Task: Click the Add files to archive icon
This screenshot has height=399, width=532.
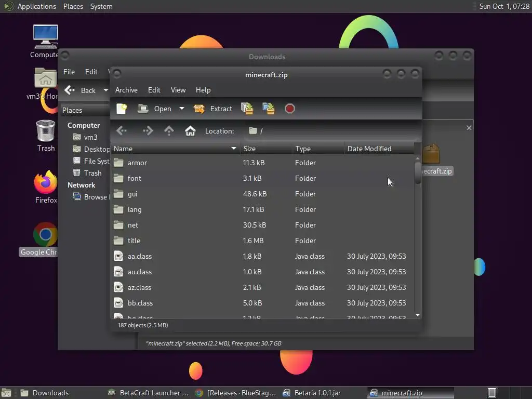Action: tap(247, 109)
